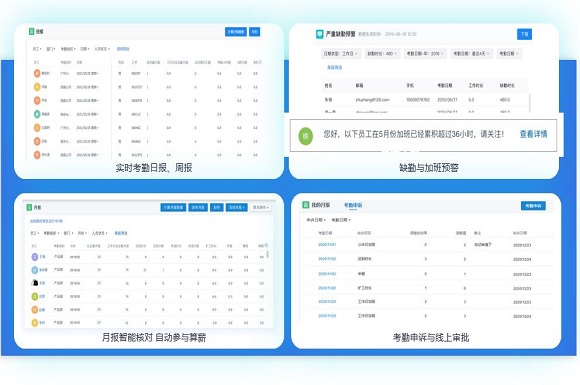Click 2020/11/01 date link in appeal table
580x385 pixels.
coord(327,244)
